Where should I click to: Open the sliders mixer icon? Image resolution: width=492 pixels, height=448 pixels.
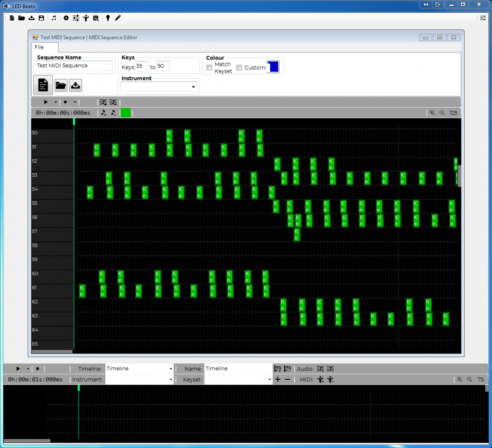76,18
